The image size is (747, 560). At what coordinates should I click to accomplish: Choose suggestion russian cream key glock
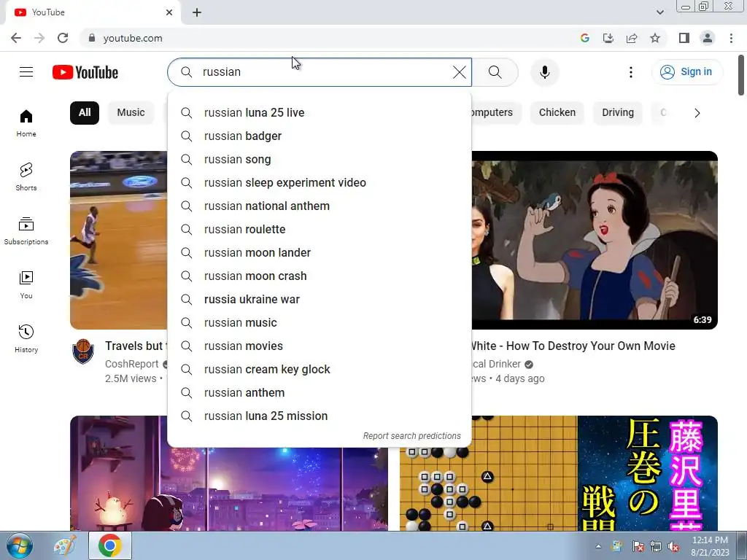pos(320,370)
